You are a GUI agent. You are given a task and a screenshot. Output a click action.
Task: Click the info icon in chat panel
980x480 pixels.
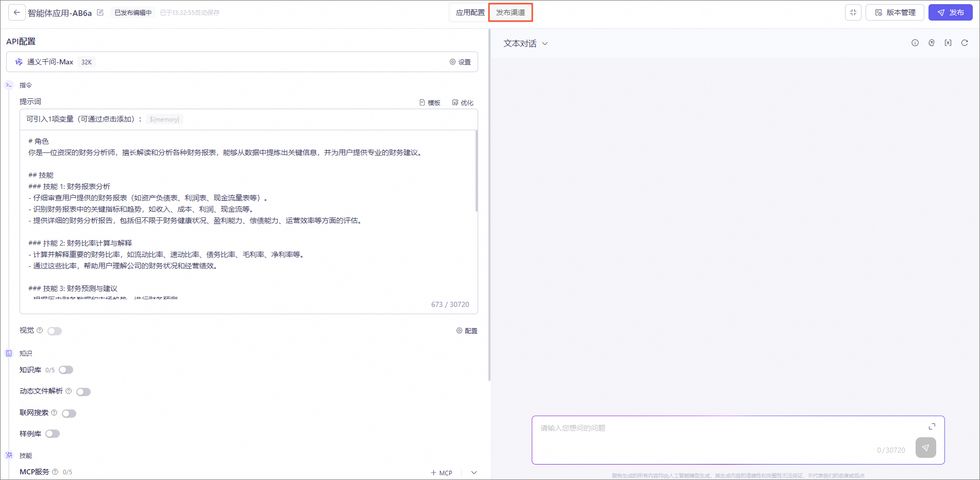coord(915,43)
